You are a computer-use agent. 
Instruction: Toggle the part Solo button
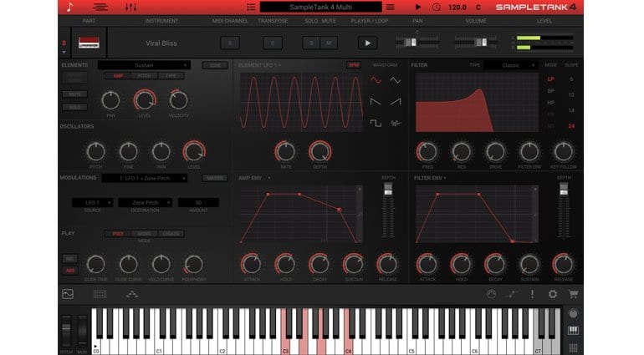(x=311, y=43)
